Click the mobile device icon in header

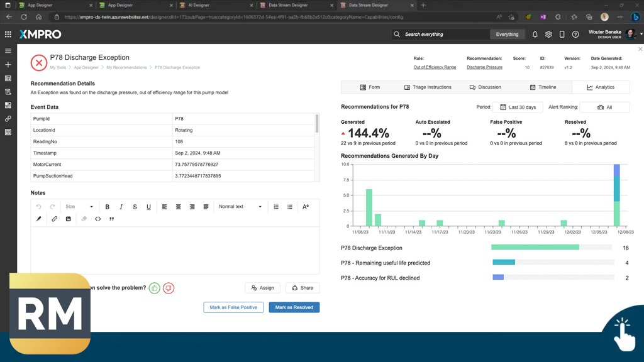[562, 35]
